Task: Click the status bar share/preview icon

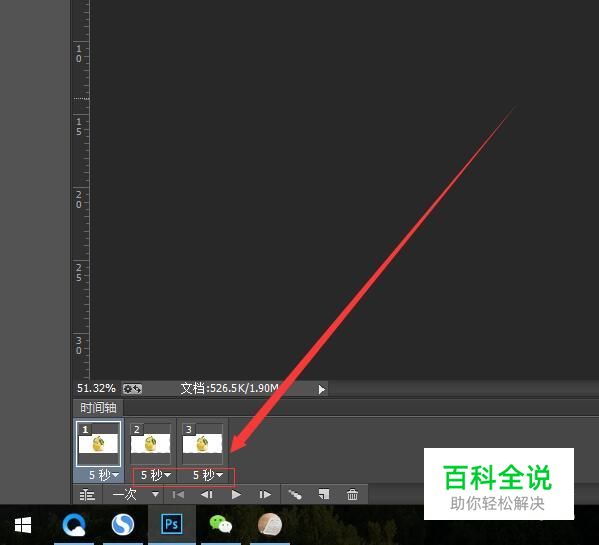Action: click(132, 389)
